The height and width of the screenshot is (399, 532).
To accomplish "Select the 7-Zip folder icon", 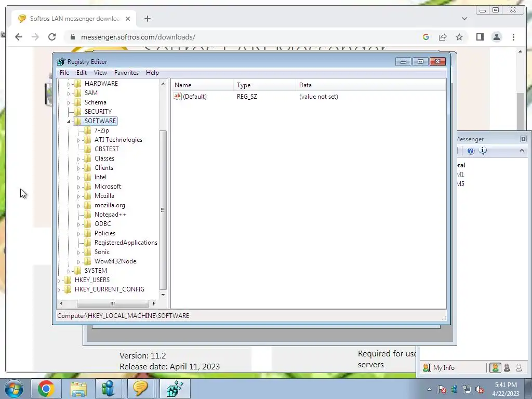I will point(87,130).
